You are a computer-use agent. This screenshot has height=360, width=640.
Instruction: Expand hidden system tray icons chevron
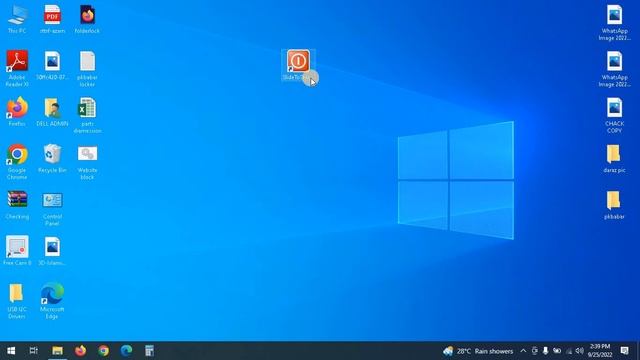[523, 351]
